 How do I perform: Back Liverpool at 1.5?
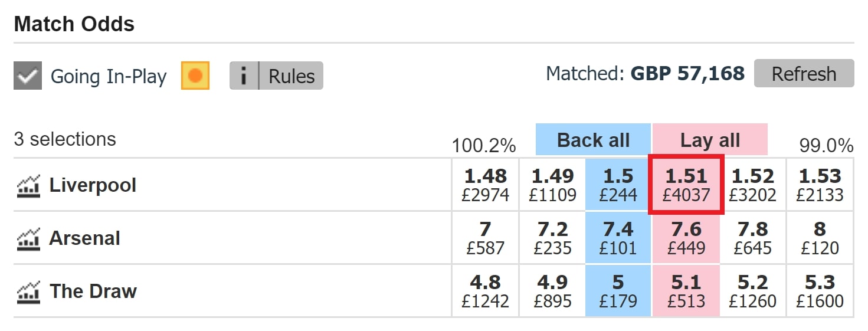[x=618, y=185]
